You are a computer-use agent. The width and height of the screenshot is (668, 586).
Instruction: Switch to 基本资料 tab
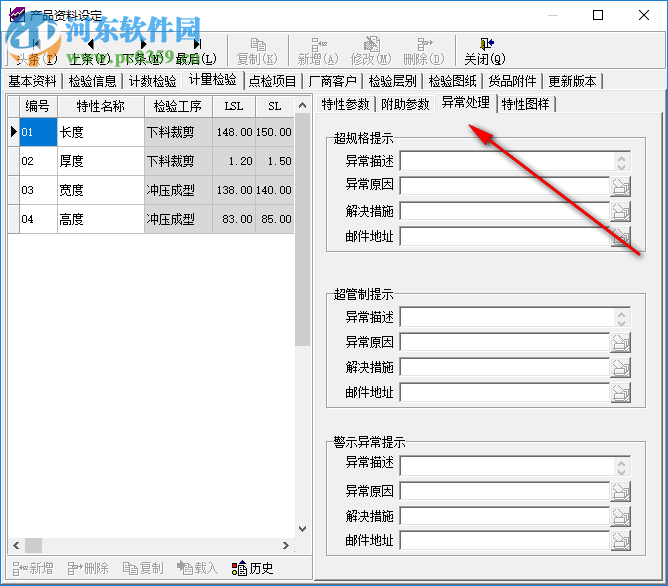coord(32,81)
